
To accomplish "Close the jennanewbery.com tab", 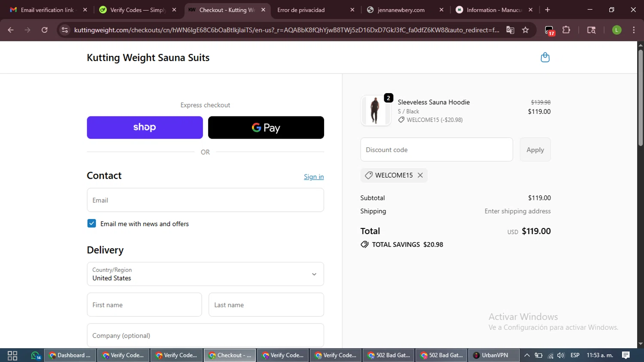I will [x=441, y=10].
